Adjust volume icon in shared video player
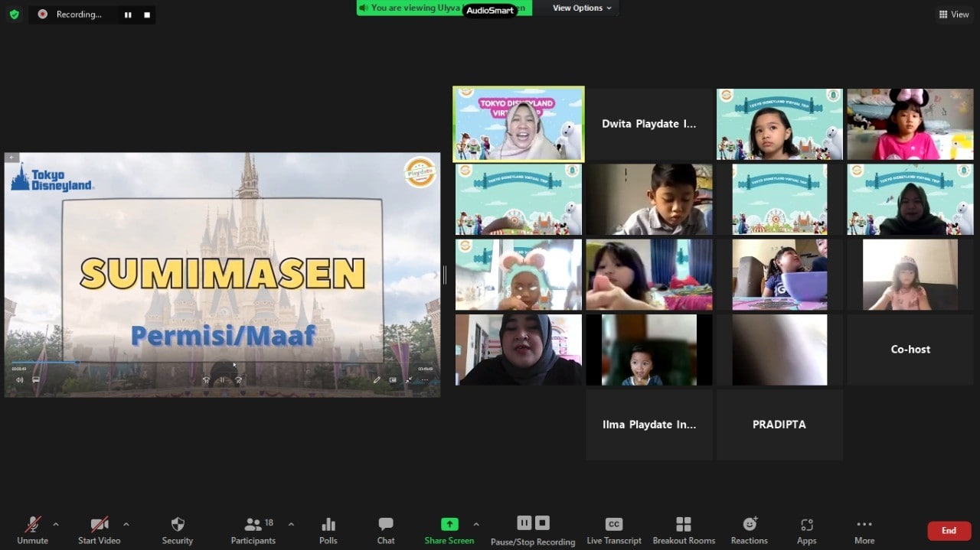 pos(19,379)
